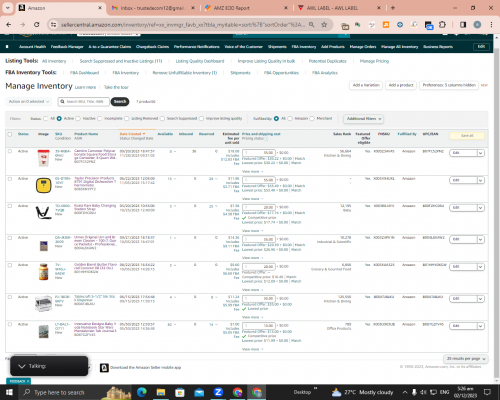Collapse the Talking overlay chevron
The height and width of the screenshot is (400, 500).
pos(22,366)
